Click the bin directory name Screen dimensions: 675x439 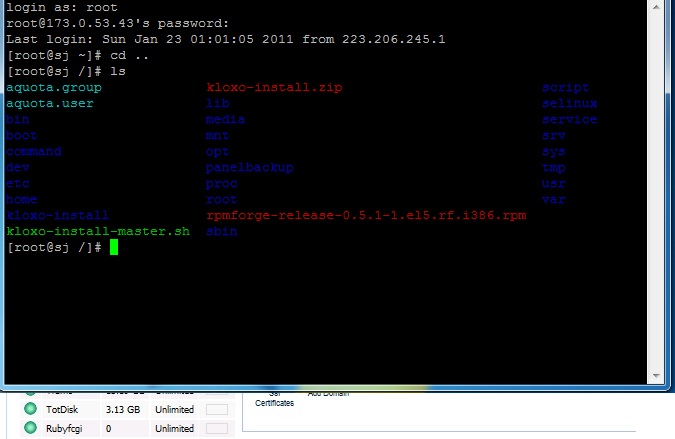point(18,119)
